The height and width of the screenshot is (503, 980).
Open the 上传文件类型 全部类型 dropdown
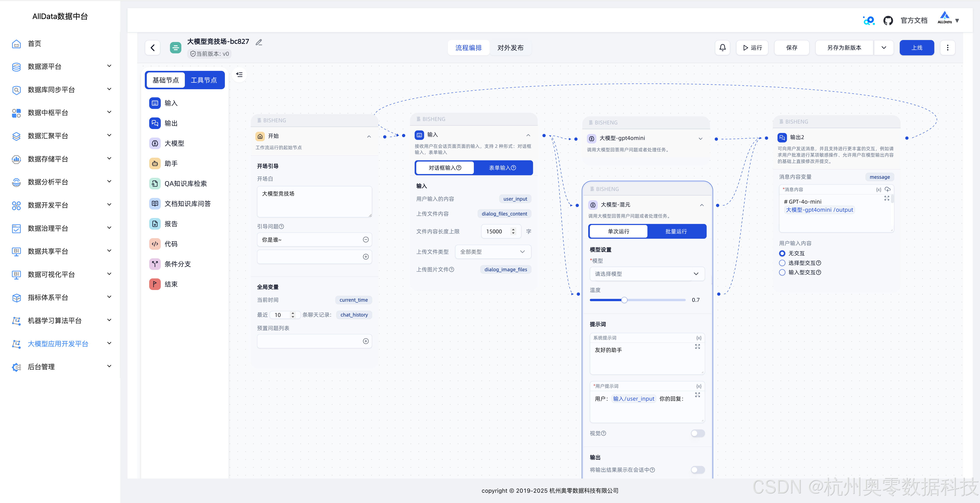pos(493,252)
